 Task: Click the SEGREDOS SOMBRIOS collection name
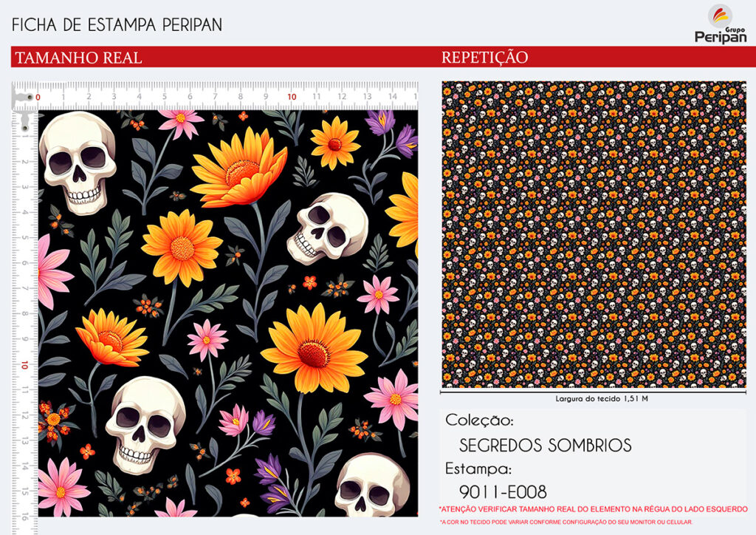(546, 445)
